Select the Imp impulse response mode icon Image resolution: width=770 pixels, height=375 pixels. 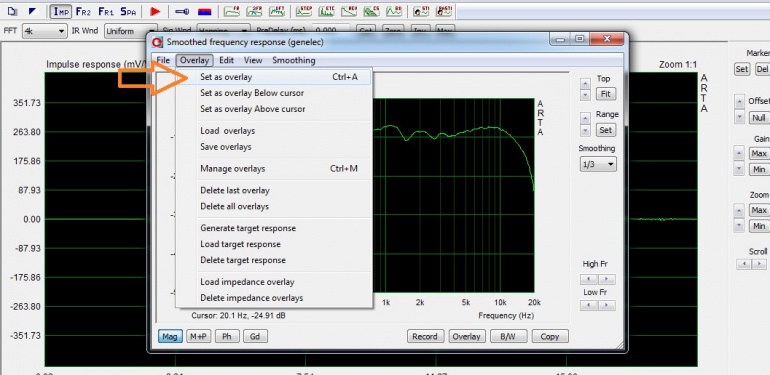tap(61, 11)
